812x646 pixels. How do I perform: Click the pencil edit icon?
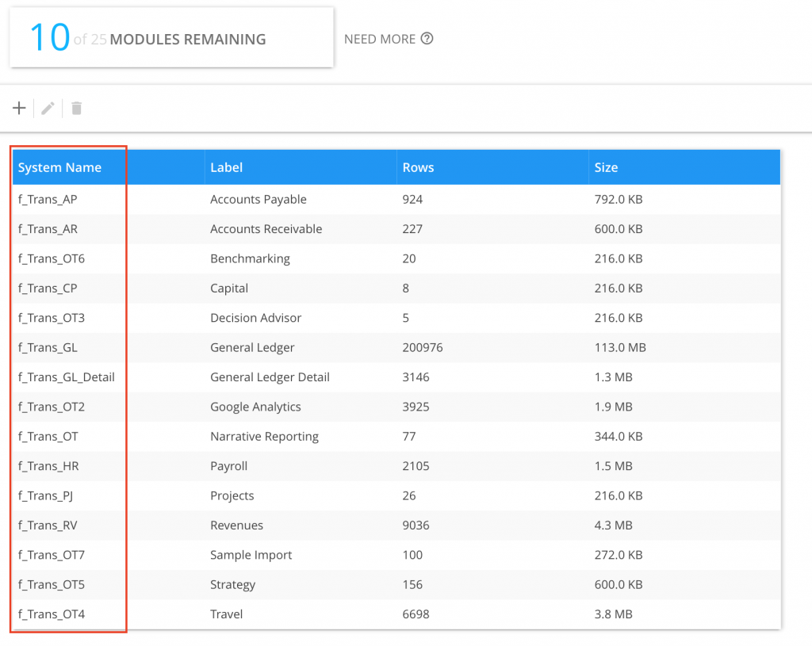(x=48, y=108)
